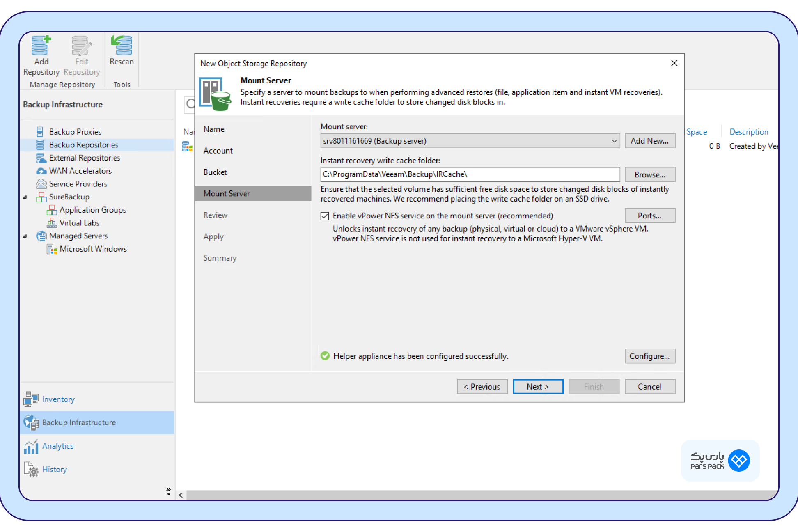Go to the Bucket wizard step

click(x=215, y=172)
